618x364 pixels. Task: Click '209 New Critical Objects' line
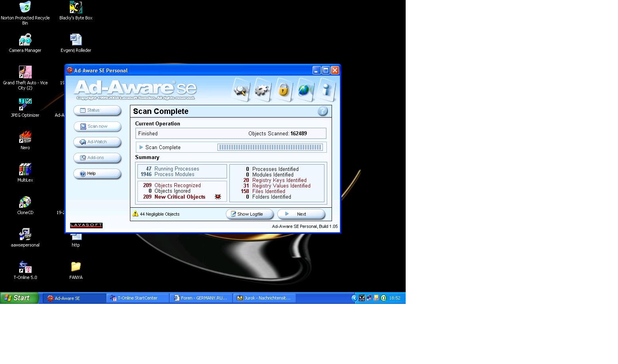174,197
